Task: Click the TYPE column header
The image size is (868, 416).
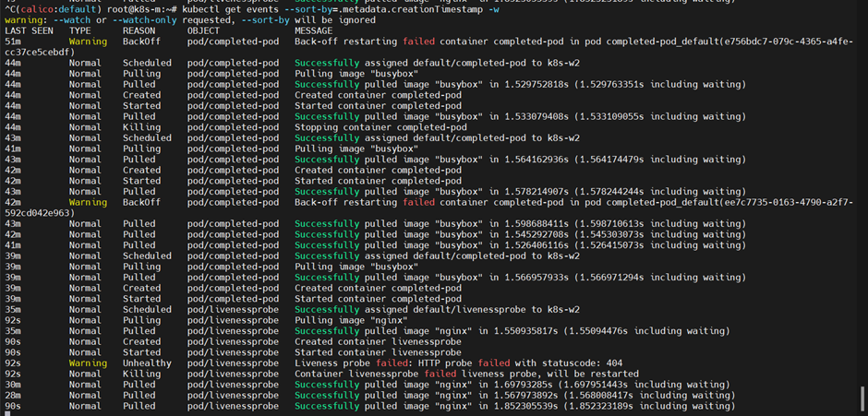Action: point(79,31)
